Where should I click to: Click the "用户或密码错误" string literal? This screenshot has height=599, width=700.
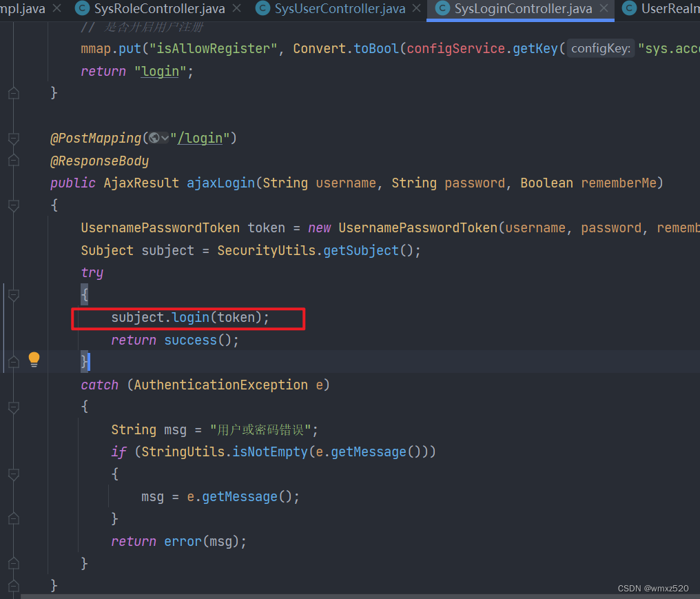click(x=260, y=429)
